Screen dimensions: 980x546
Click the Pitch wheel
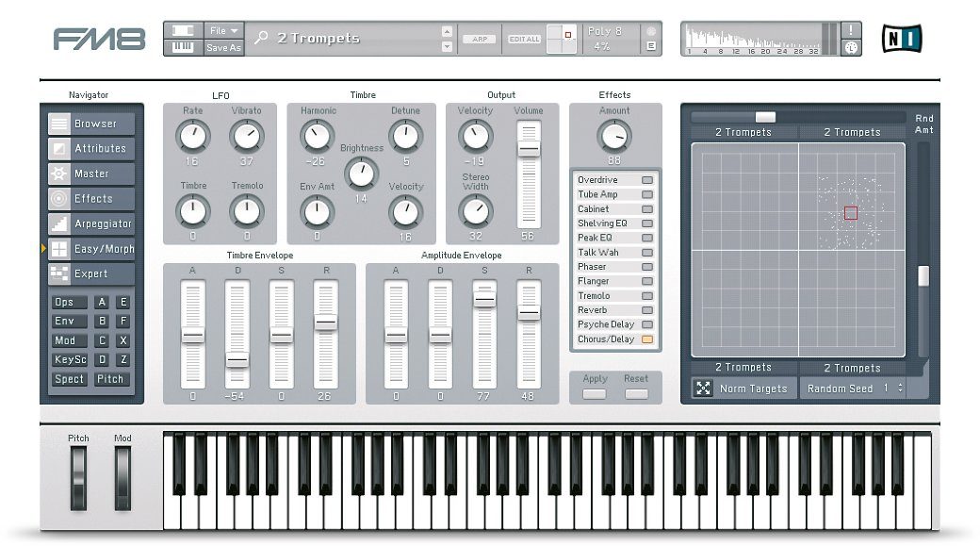pyautogui.click(x=78, y=478)
